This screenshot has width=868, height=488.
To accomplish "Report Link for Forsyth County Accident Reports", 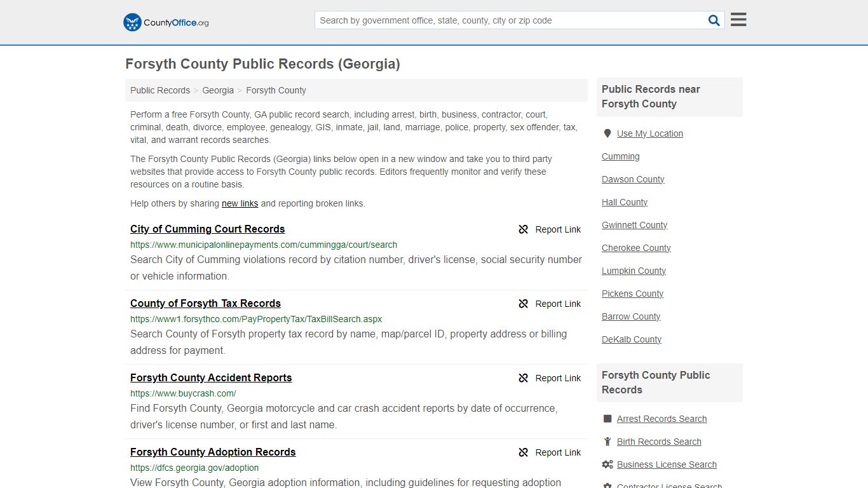I will [x=558, y=378].
